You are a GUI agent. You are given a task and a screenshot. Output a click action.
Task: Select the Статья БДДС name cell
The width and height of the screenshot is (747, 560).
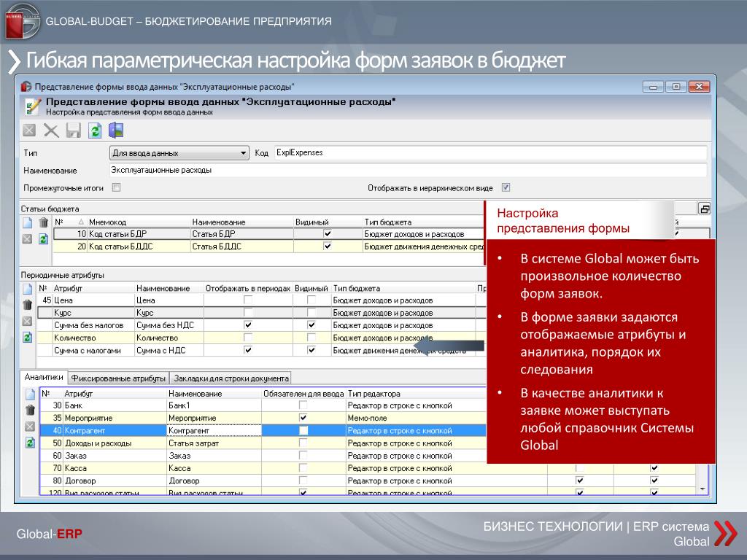click(x=241, y=246)
